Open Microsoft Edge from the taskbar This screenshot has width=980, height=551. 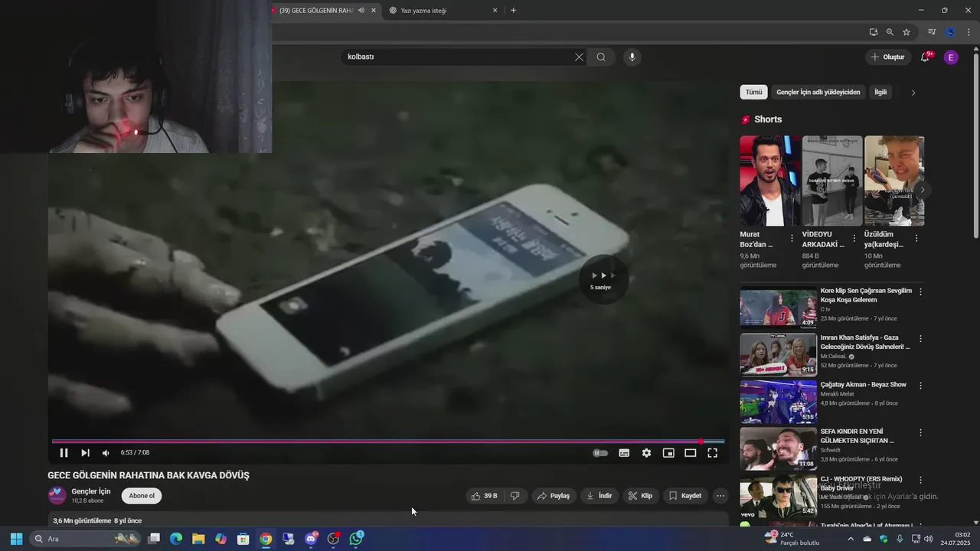click(x=176, y=539)
